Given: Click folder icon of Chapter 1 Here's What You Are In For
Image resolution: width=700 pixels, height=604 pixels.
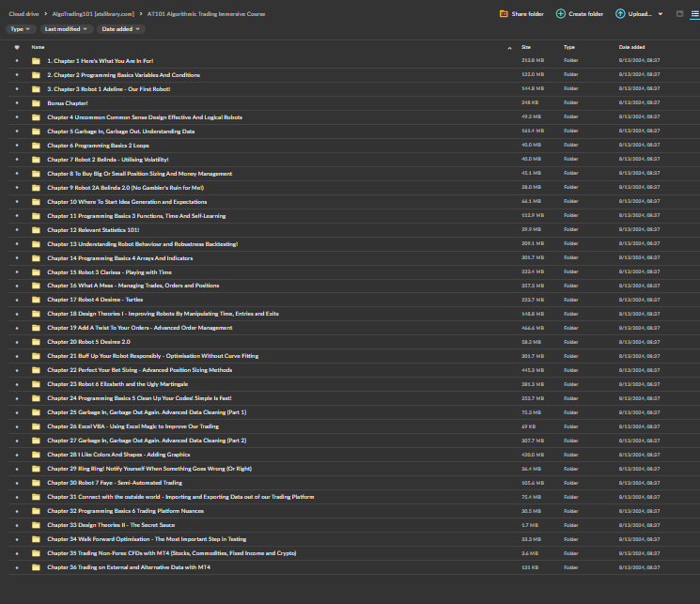Looking at the screenshot, I should pos(36,61).
